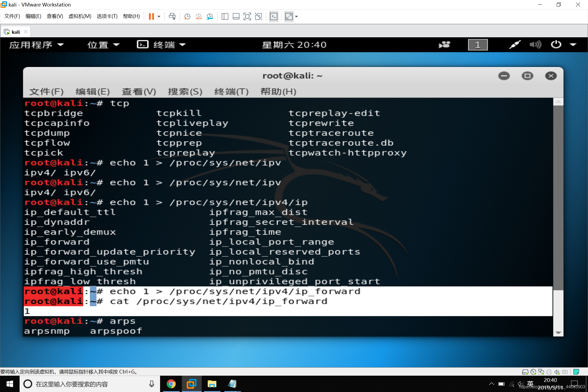Click VMware hard disk status icon

[525, 372]
